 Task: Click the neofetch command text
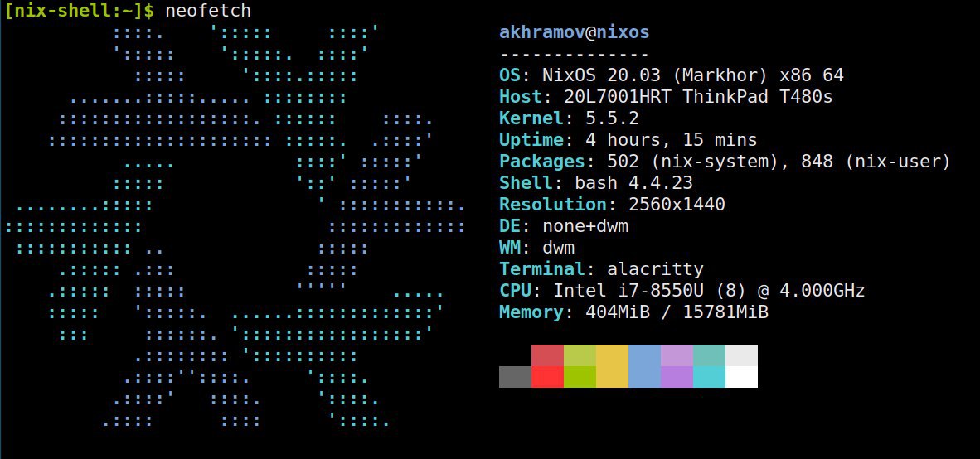(x=208, y=11)
